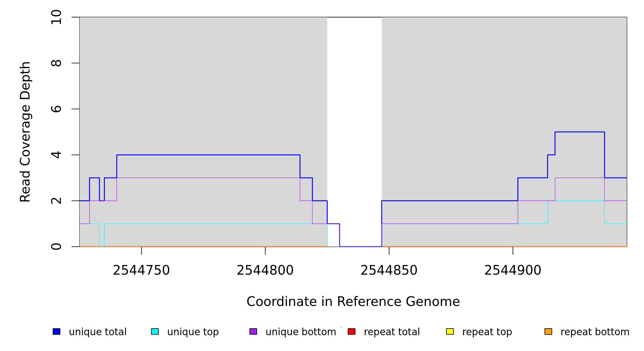Click the white uncovered gap in the plot
The image size is (644, 351).
[x=354, y=117]
